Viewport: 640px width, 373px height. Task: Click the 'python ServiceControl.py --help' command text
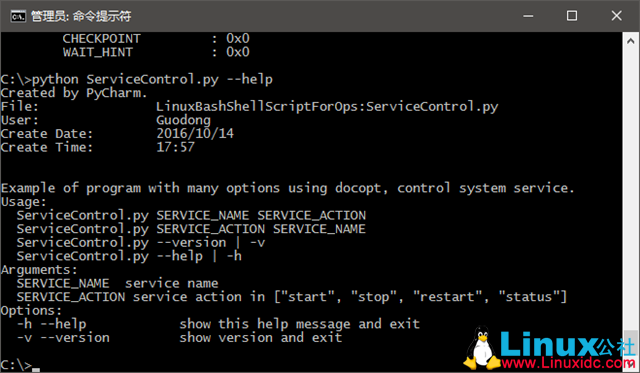pyautogui.click(x=152, y=80)
